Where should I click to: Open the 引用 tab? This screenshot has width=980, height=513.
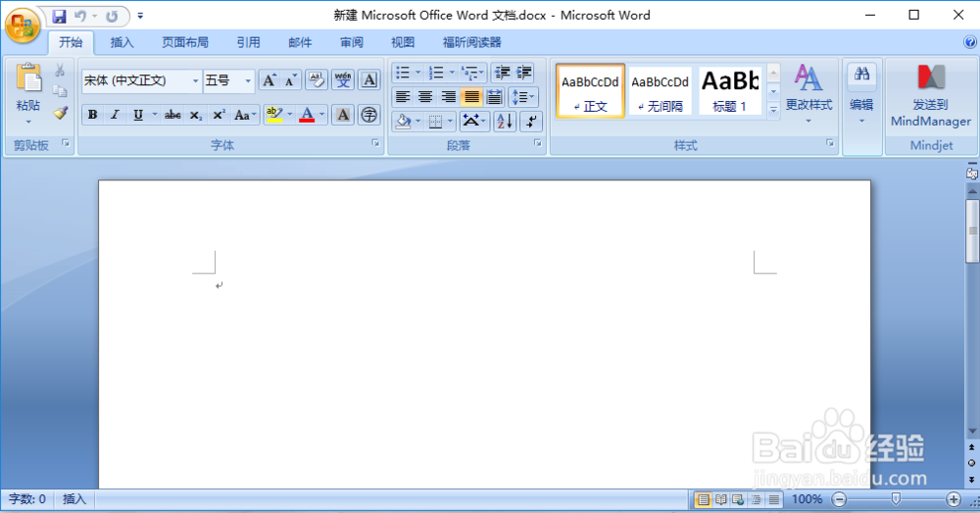point(248,42)
